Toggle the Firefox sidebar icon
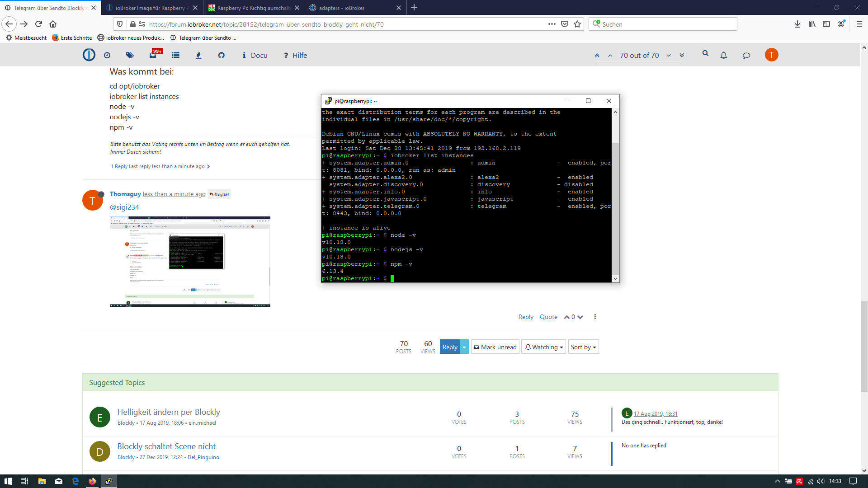 [826, 24]
